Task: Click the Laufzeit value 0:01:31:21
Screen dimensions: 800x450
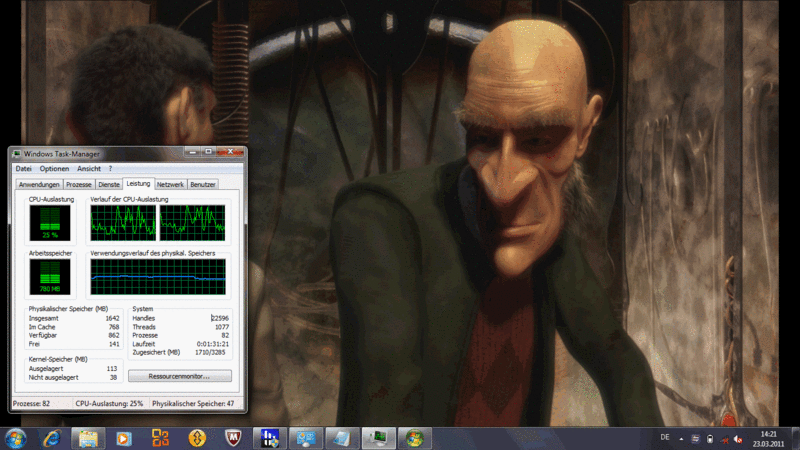Action: (x=213, y=344)
